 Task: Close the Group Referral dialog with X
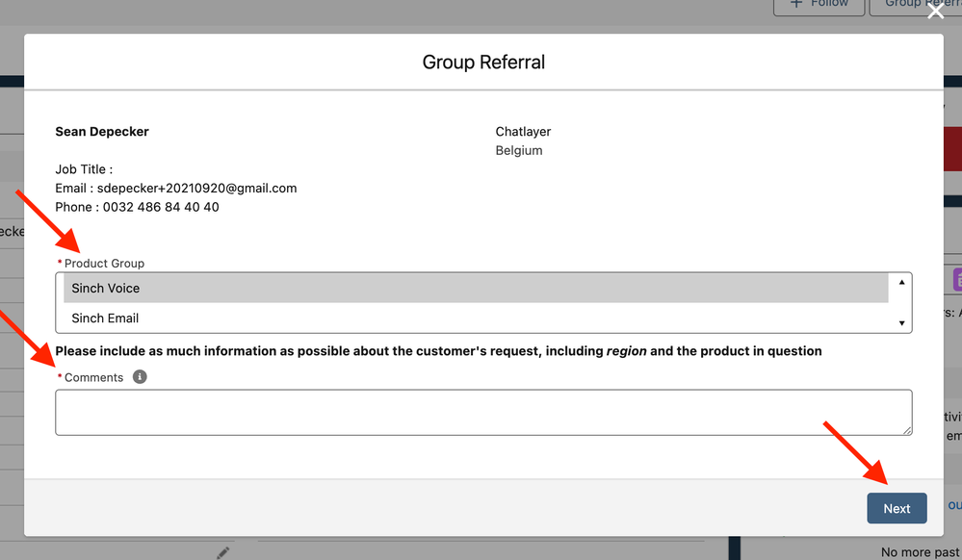click(x=936, y=11)
